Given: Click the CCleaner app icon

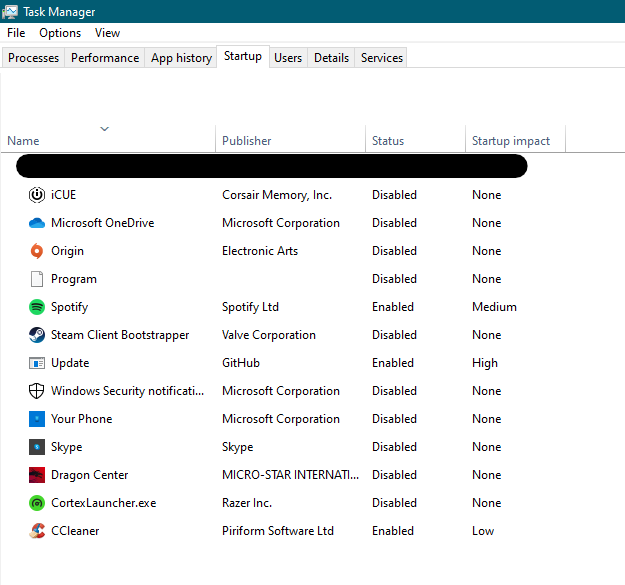Looking at the screenshot, I should (37, 531).
